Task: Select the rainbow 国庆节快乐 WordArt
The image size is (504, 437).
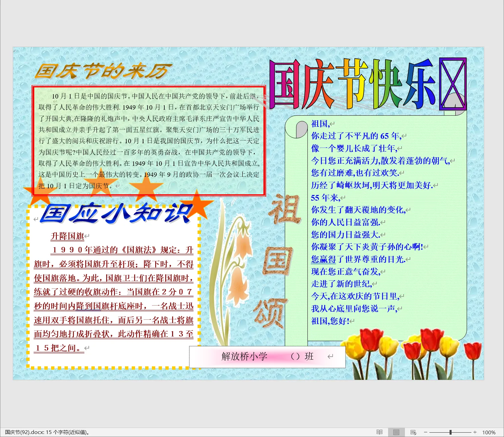Action: pos(351,84)
